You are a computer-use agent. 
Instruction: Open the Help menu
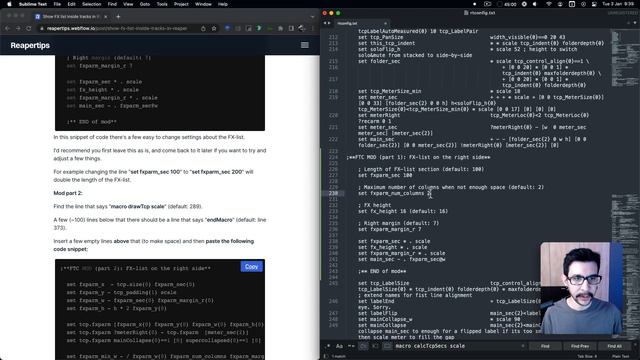223,4
